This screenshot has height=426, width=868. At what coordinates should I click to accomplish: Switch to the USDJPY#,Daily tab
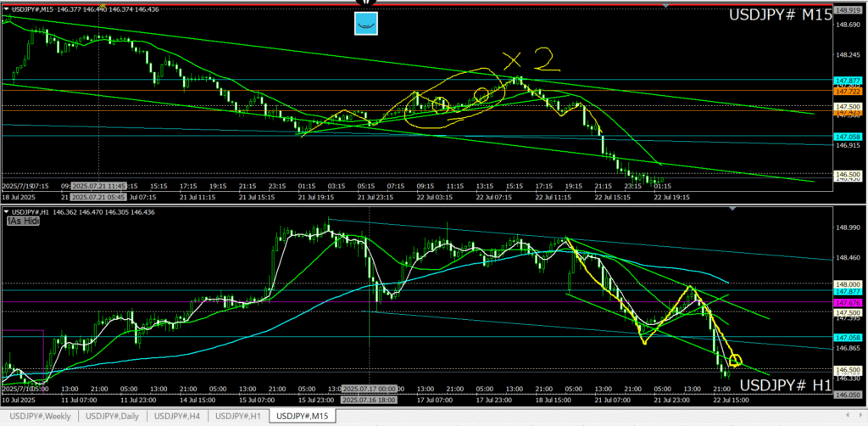point(113,416)
